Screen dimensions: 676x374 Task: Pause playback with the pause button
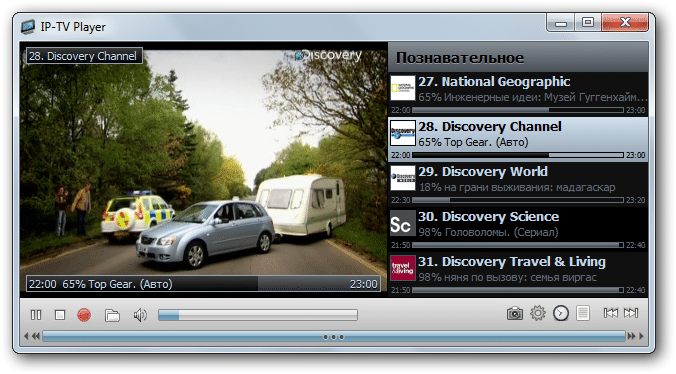[36, 315]
